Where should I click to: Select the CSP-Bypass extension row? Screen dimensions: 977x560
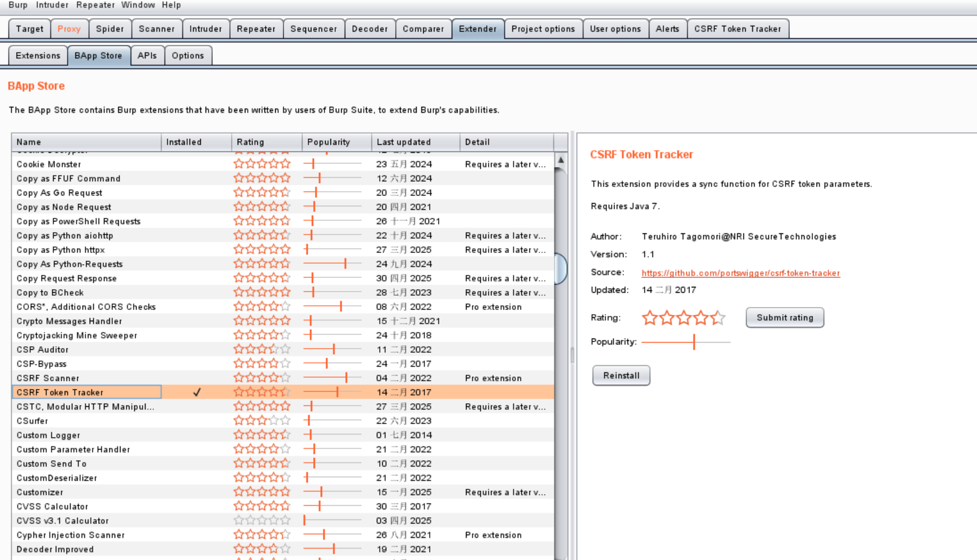[x=283, y=363]
